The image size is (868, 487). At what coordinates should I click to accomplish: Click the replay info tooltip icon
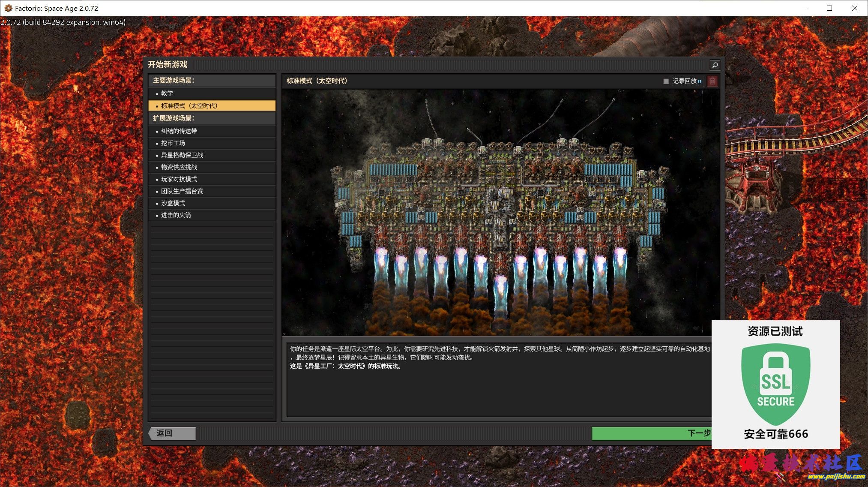(700, 81)
